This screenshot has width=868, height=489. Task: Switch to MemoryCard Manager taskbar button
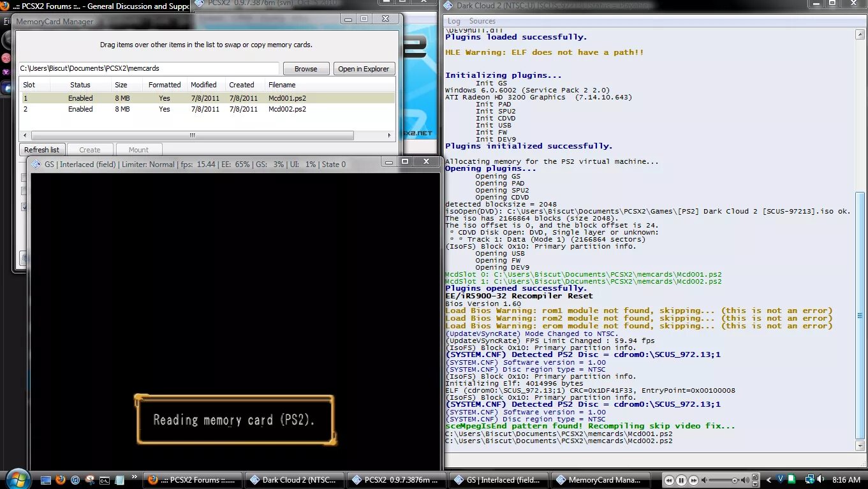click(x=601, y=480)
